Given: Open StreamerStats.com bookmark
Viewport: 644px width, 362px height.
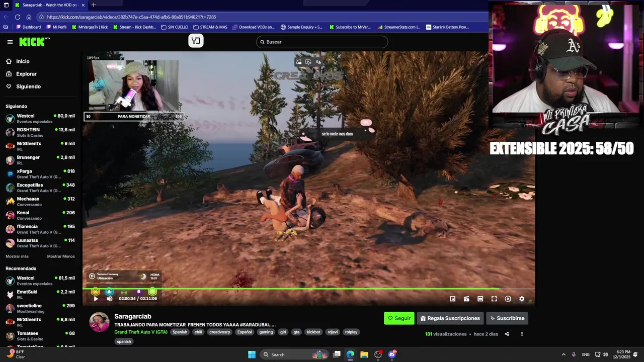Looking at the screenshot, I should 398,27.
